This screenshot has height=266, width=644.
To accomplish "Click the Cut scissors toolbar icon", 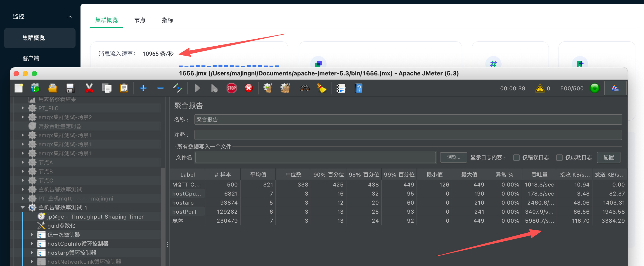I will 89,88.
